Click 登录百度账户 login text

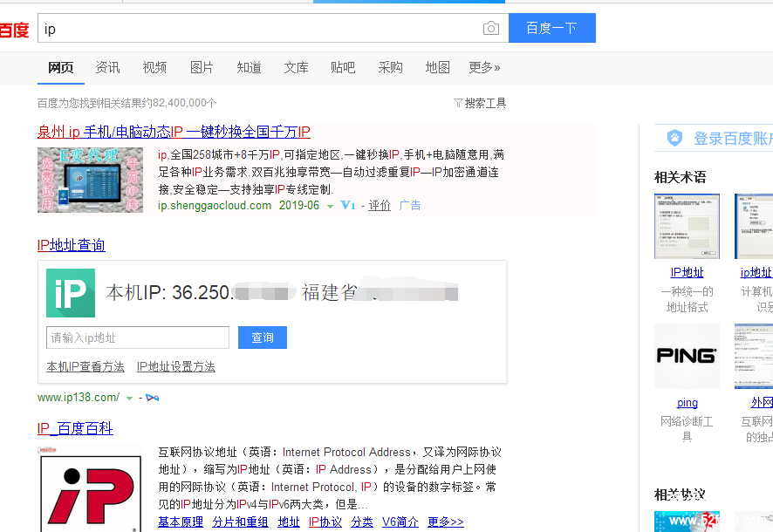pyautogui.click(x=733, y=139)
